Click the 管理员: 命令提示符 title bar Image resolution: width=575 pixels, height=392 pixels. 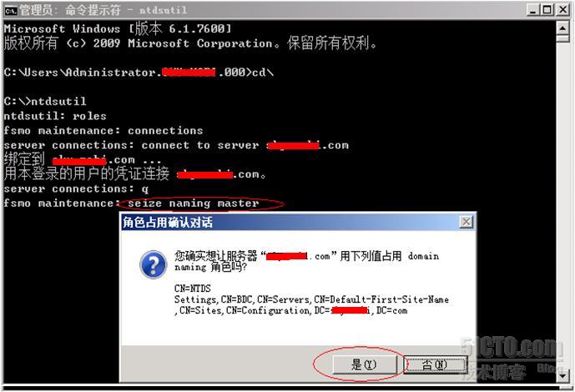(264, 10)
